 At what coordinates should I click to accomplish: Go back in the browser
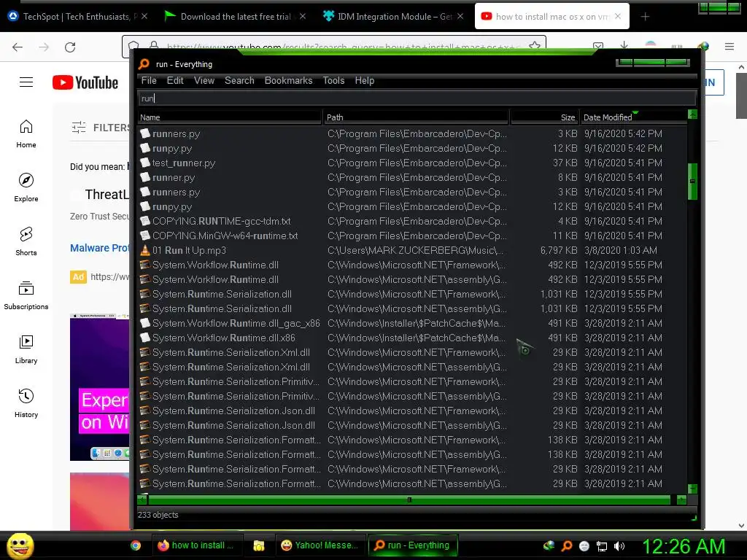coord(18,47)
